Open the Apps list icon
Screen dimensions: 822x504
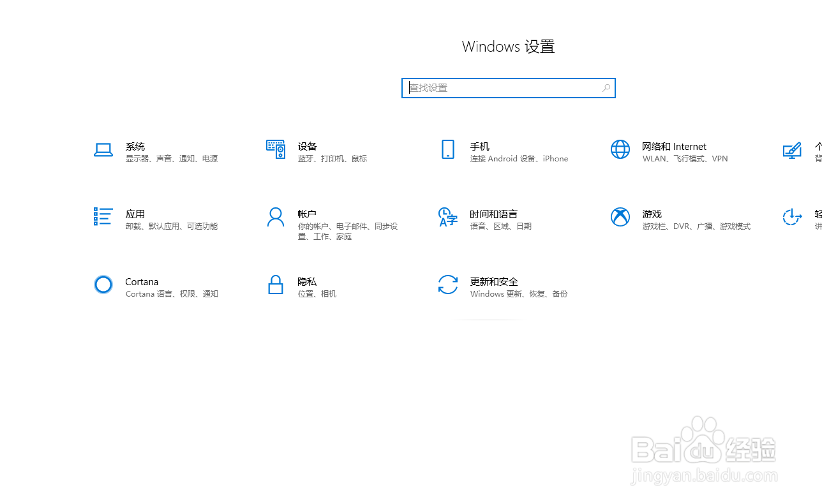click(x=103, y=216)
